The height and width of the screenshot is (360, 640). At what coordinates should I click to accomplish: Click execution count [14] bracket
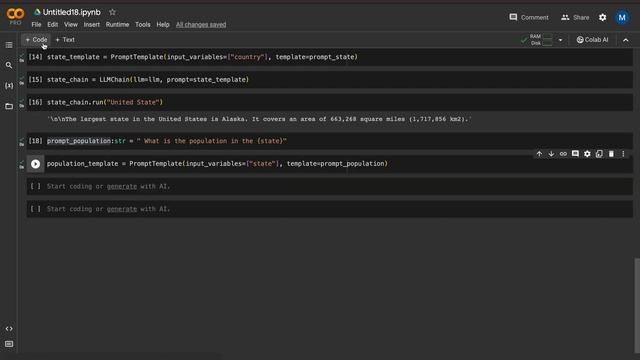pyautogui.click(x=35, y=57)
